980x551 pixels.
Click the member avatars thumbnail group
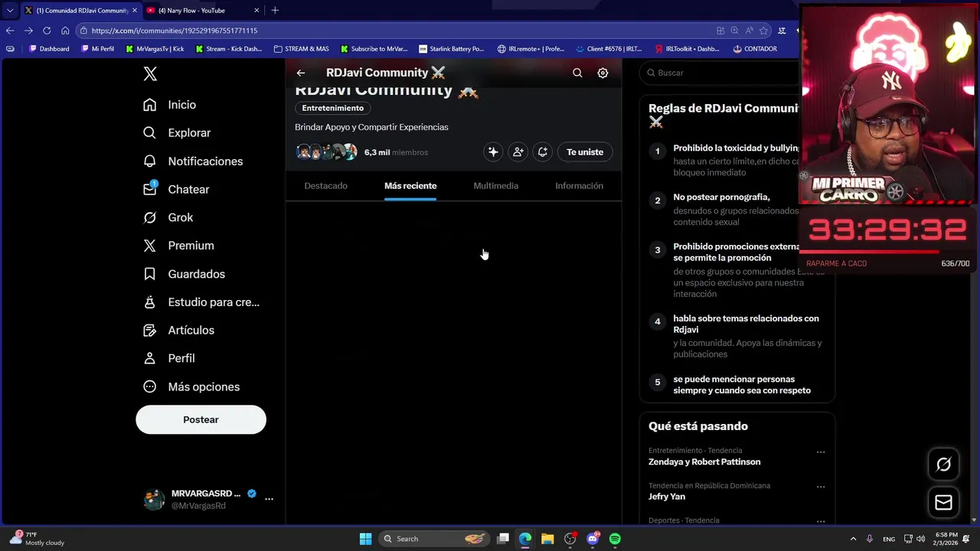pos(327,152)
